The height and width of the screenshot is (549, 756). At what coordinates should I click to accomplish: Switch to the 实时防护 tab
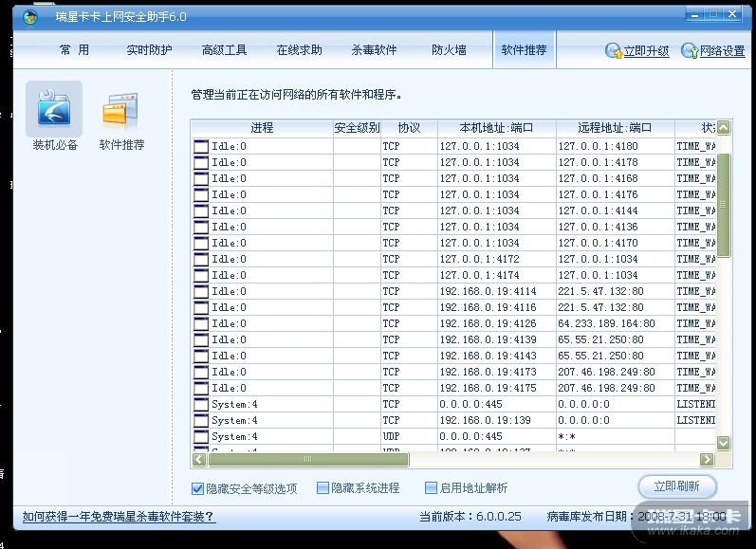(149, 50)
